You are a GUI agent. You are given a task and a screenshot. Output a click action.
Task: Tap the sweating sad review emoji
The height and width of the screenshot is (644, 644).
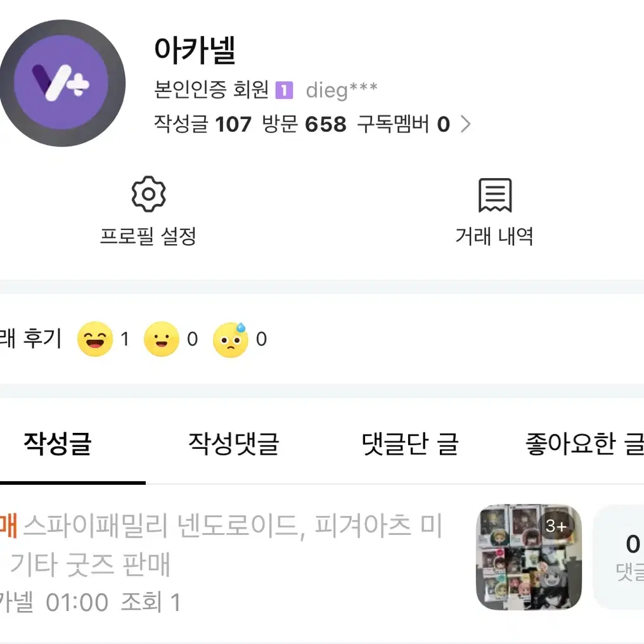pyautogui.click(x=231, y=340)
